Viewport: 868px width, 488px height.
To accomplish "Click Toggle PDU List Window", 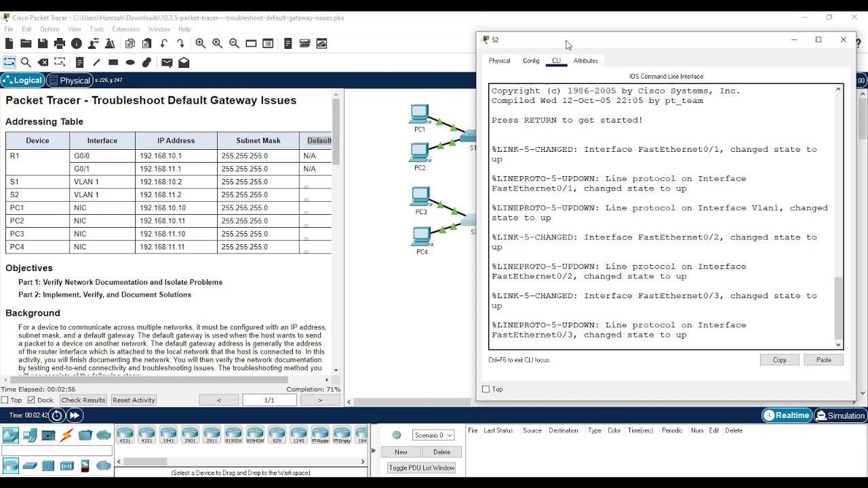I will coord(421,468).
